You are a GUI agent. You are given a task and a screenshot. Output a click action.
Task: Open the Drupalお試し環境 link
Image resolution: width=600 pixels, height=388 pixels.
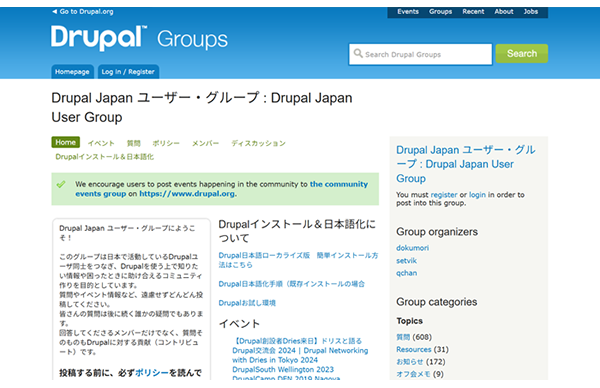247,303
